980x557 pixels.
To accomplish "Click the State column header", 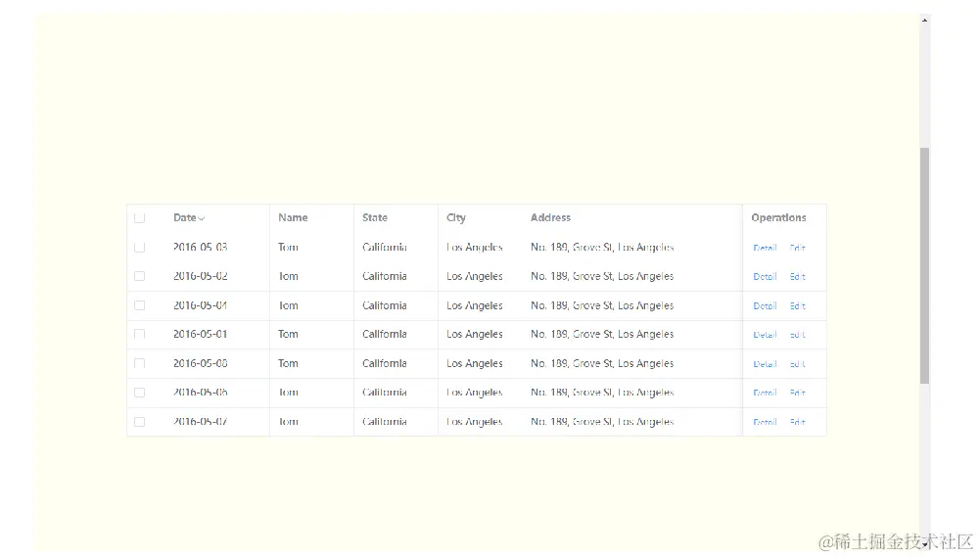I will pyautogui.click(x=374, y=217).
